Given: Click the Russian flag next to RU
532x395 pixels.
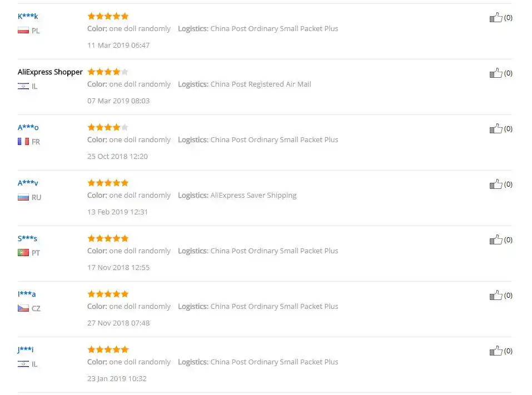Looking at the screenshot, I should tap(23, 197).
